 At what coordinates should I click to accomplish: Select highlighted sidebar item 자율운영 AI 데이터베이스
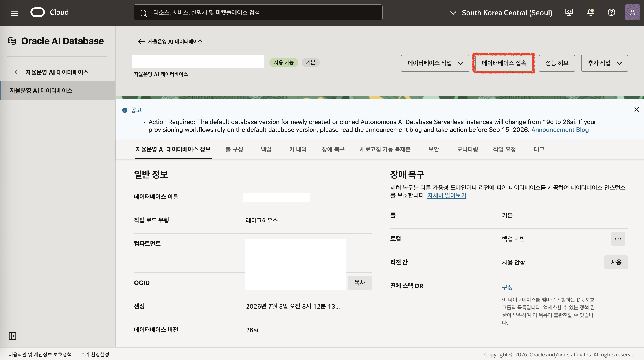tap(58, 90)
